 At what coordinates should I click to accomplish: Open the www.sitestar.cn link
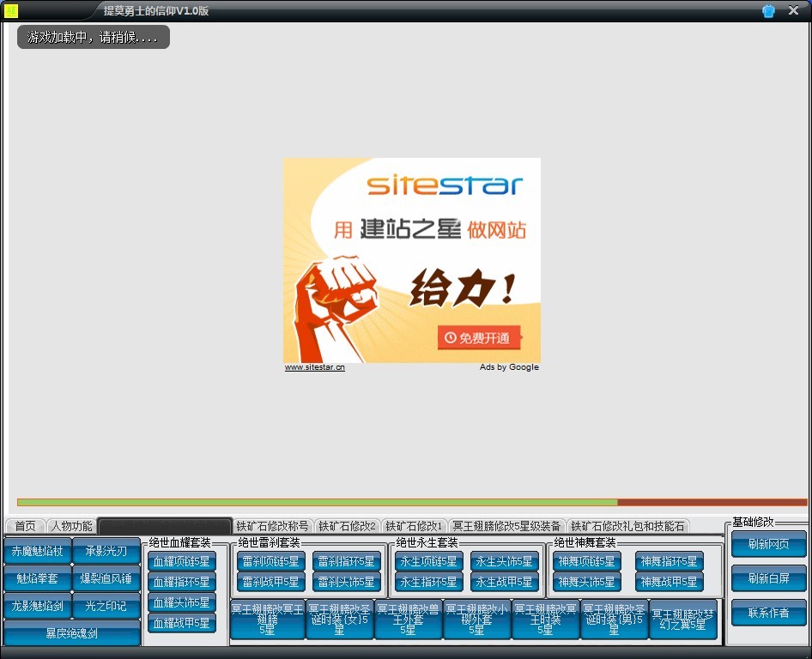pos(315,367)
